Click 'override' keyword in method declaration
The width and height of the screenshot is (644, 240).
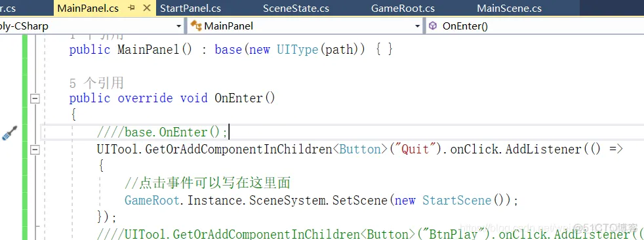point(146,98)
